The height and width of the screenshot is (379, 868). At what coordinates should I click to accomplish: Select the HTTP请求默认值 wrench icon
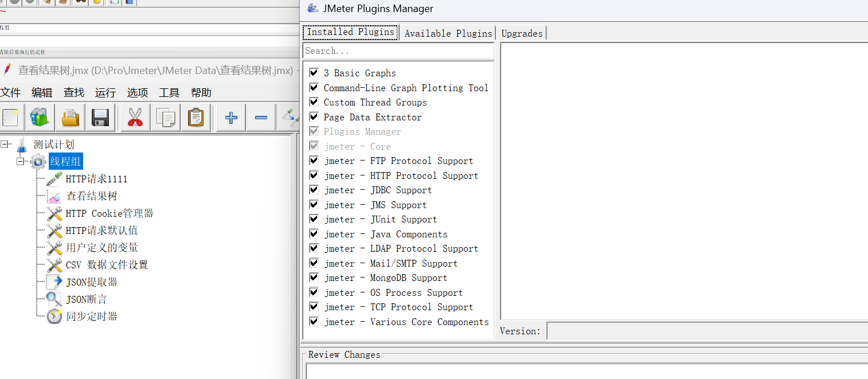54,230
